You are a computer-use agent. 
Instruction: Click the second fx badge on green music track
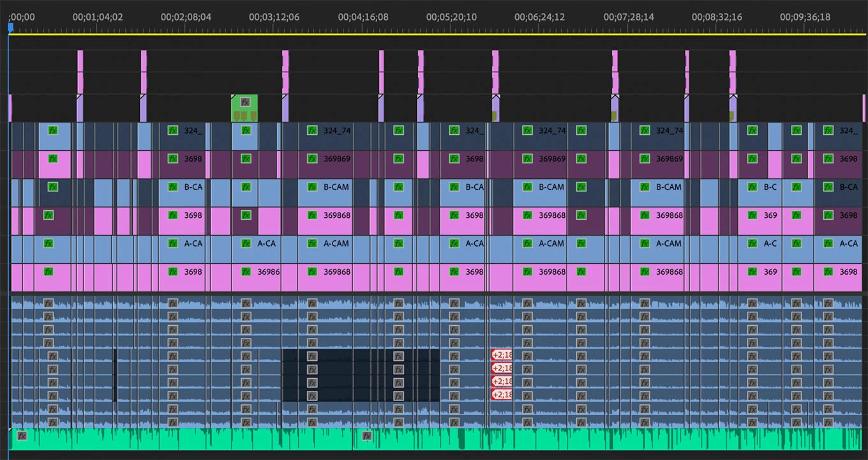(367, 436)
